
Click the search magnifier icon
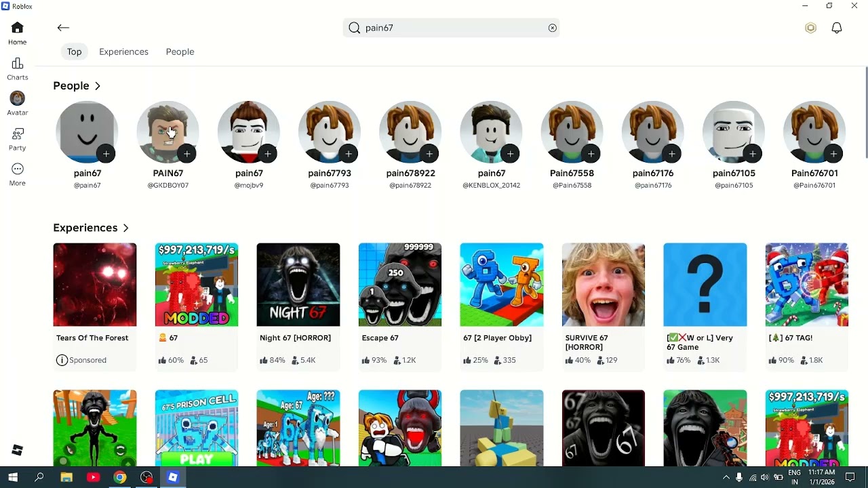click(354, 28)
